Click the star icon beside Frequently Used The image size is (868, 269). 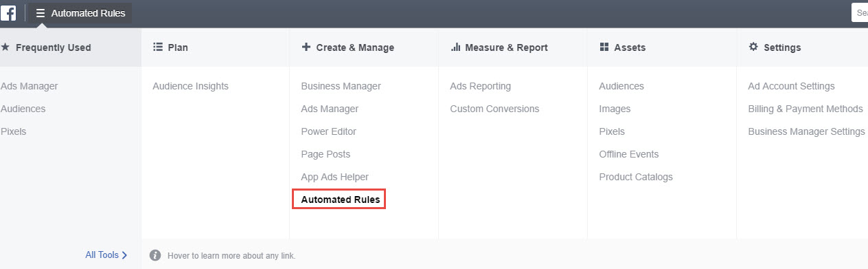(5, 47)
